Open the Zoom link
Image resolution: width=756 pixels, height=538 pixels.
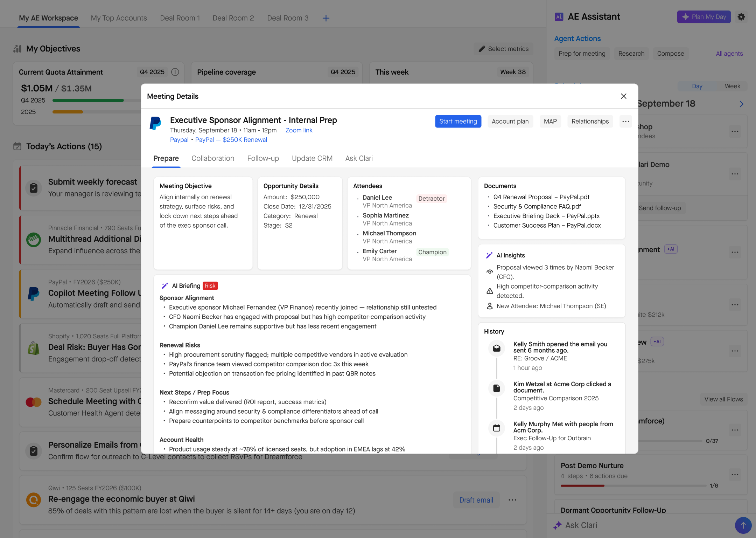tap(299, 130)
